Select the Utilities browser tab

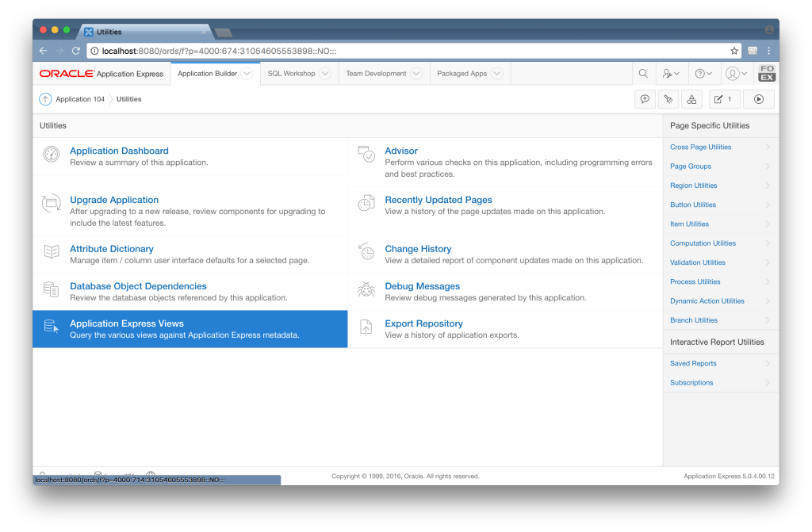[x=145, y=32]
